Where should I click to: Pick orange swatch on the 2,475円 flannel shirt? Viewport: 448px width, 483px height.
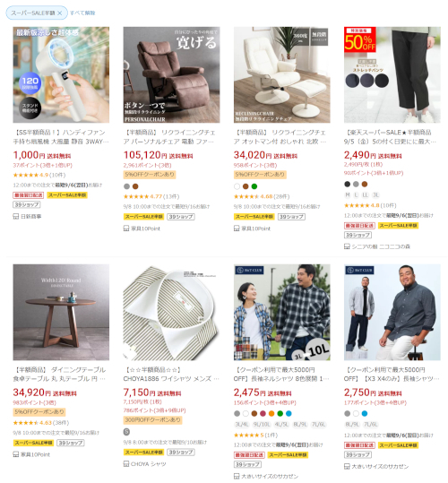(271, 413)
